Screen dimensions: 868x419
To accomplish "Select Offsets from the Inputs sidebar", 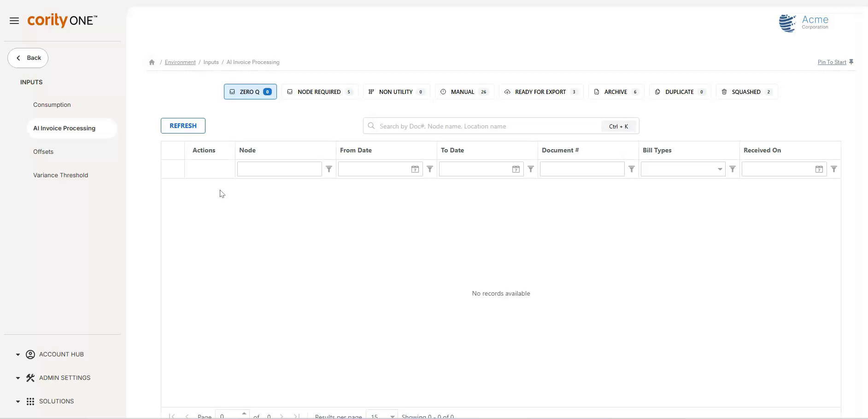I will click(43, 151).
